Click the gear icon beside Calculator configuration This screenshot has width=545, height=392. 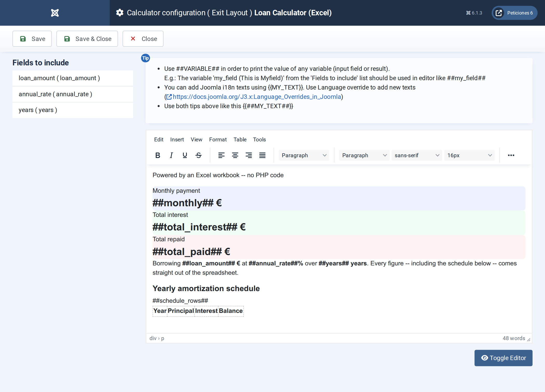[120, 13]
